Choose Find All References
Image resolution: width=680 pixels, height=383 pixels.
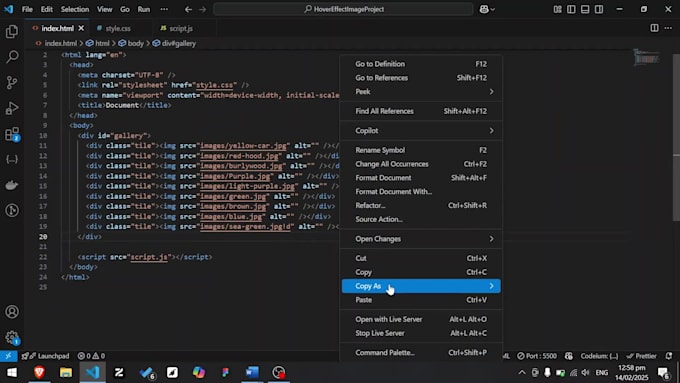(421, 111)
